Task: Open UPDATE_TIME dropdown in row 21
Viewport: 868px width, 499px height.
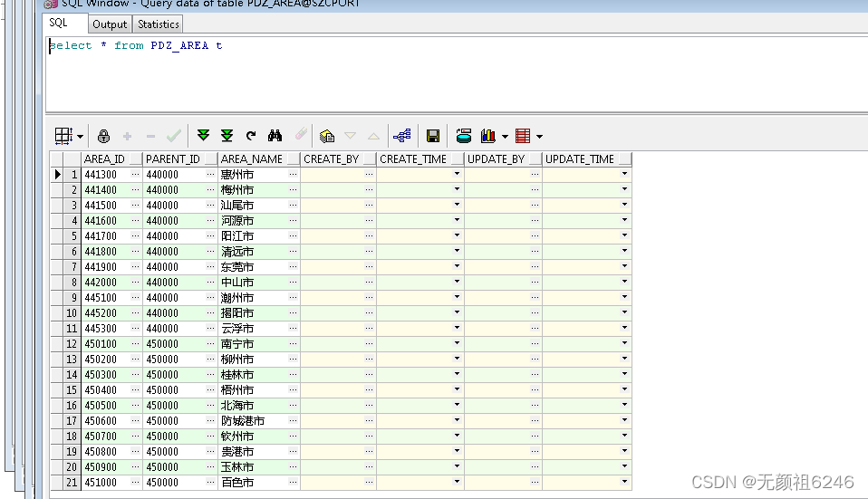Action: (624, 482)
